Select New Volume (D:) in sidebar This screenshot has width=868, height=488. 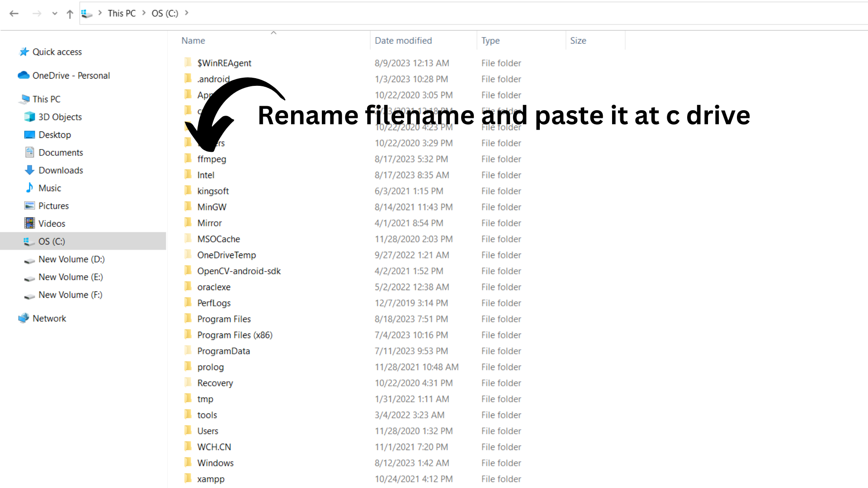click(x=71, y=259)
